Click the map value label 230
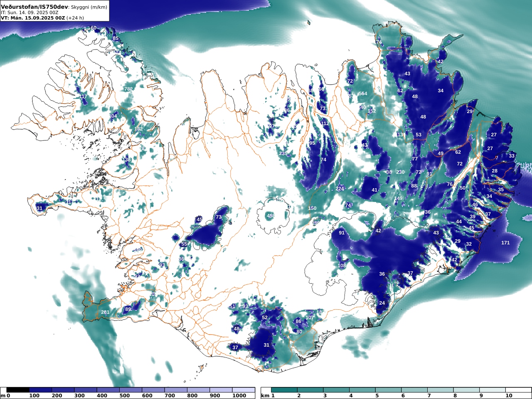The image size is (532, 399). pos(400,172)
